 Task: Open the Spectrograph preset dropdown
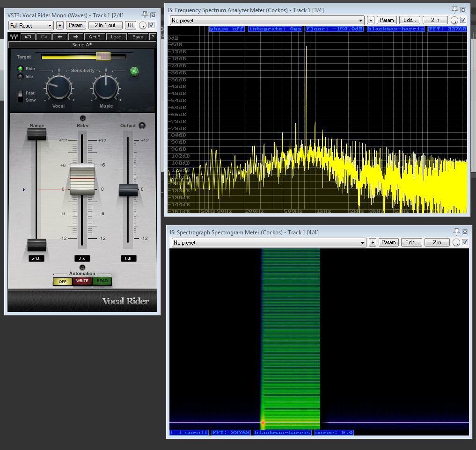(269, 242)
